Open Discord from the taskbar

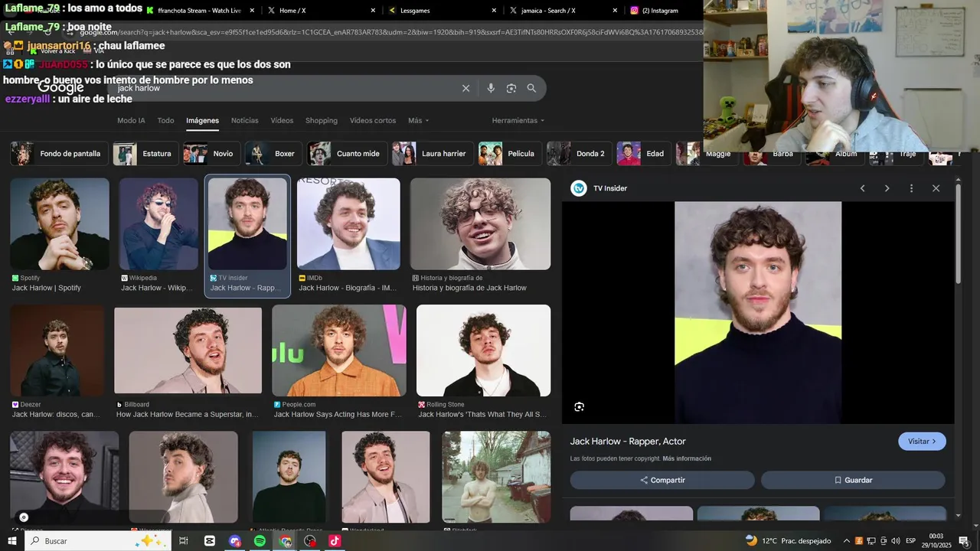[x=235, y=541]
